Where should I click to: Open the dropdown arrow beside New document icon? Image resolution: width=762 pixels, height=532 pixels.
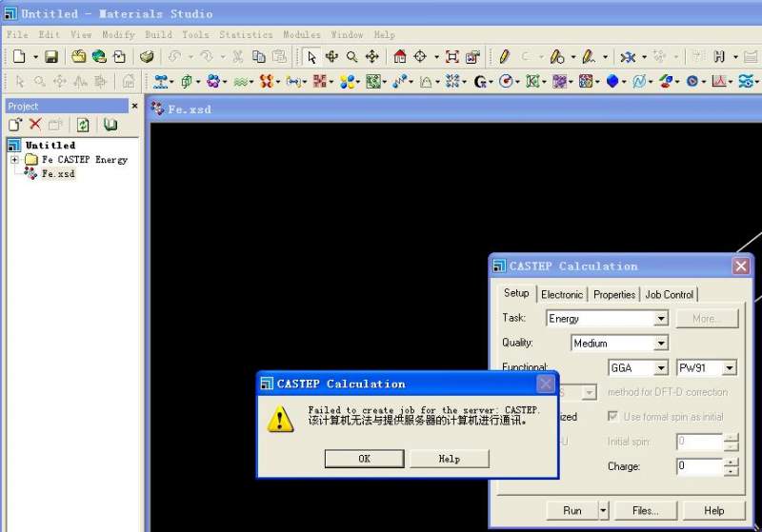tap(35, 57)
